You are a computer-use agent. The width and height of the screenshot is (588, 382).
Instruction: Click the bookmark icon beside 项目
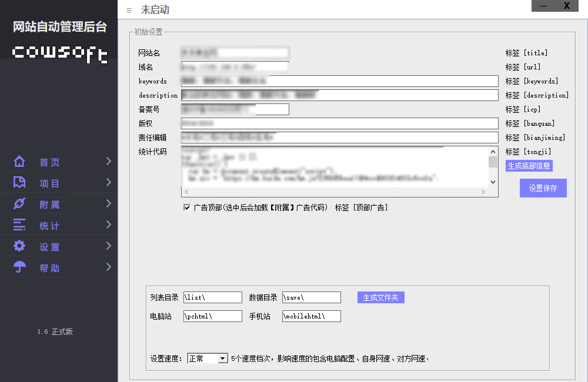pos(19,183)
